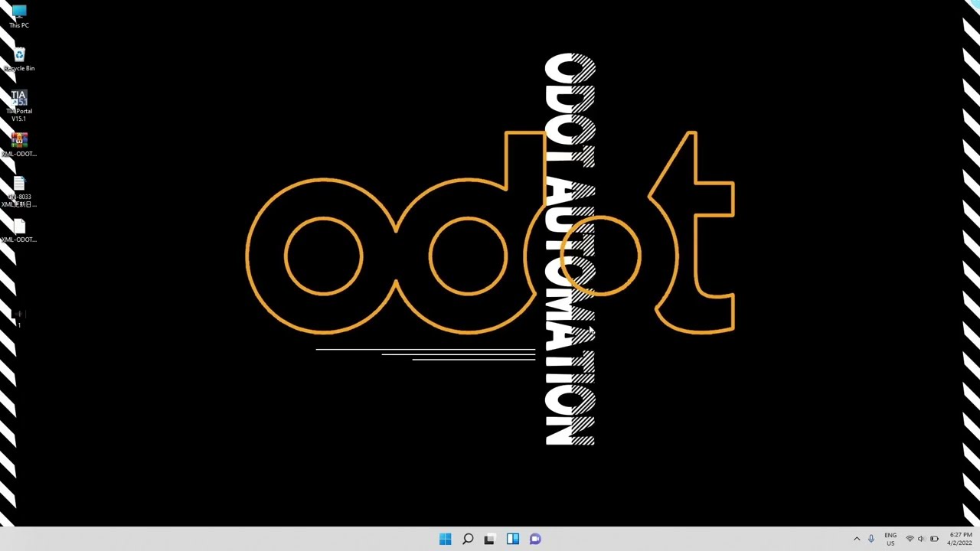The width and height of the screenshot is (980, 551).
Task: Select the Recycle Bin desktop icon
Action: point(19,60)
